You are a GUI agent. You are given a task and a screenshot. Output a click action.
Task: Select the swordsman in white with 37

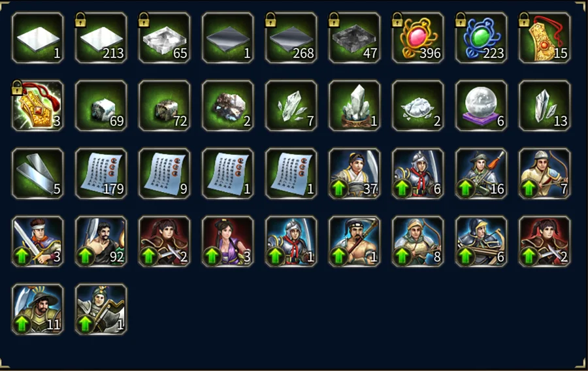click(x=354, y=174)
